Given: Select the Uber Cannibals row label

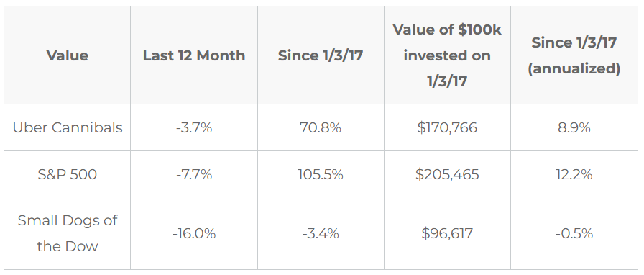Looking at the screenshot, I should [x=68, y=127].
